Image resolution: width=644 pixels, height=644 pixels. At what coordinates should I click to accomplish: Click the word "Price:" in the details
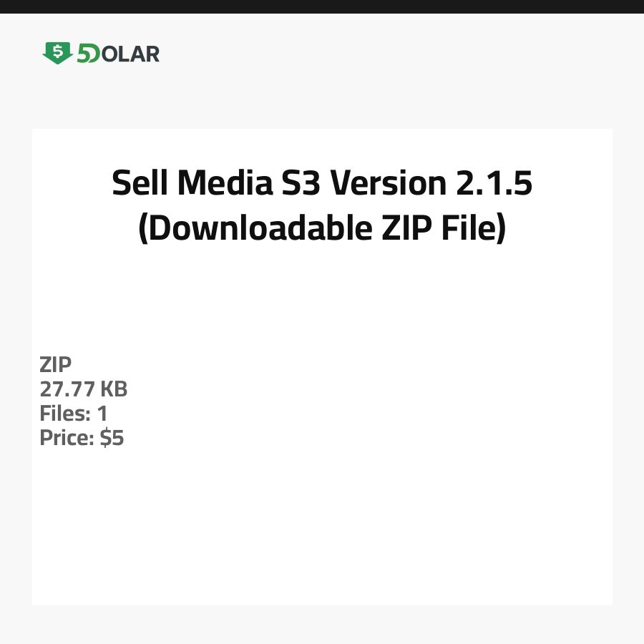pos(67,438)
